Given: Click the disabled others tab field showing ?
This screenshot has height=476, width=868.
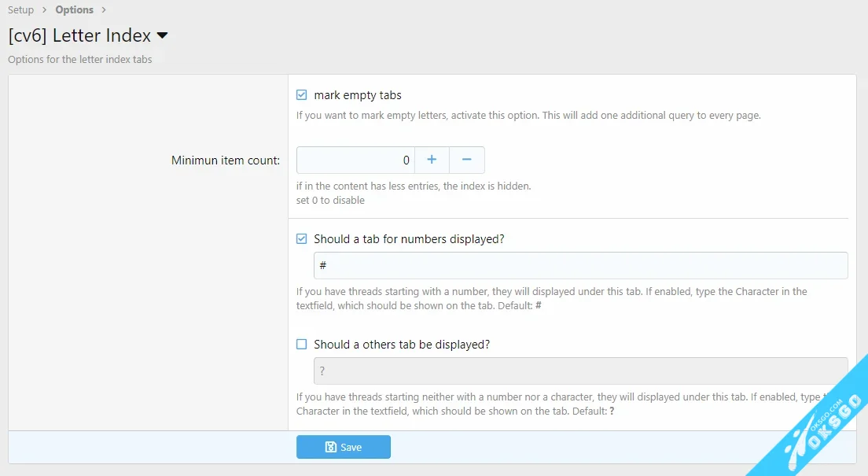Looking at the screenshot, I should (580, 371).
